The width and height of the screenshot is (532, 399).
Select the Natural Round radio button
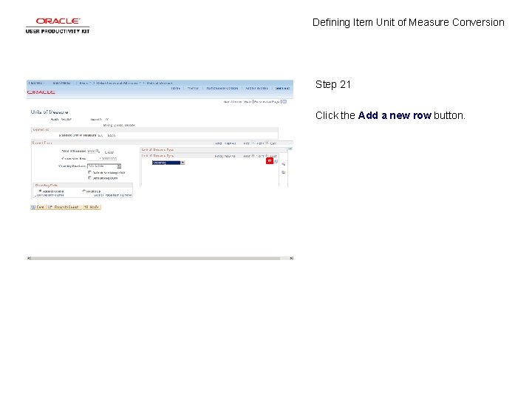point(40,191)
